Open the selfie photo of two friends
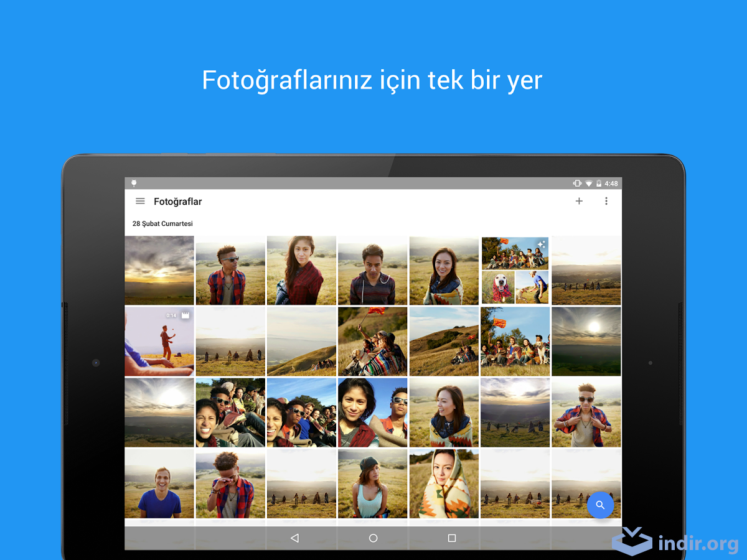This screenshot has height=560, width=747. [x=372, y=412]
